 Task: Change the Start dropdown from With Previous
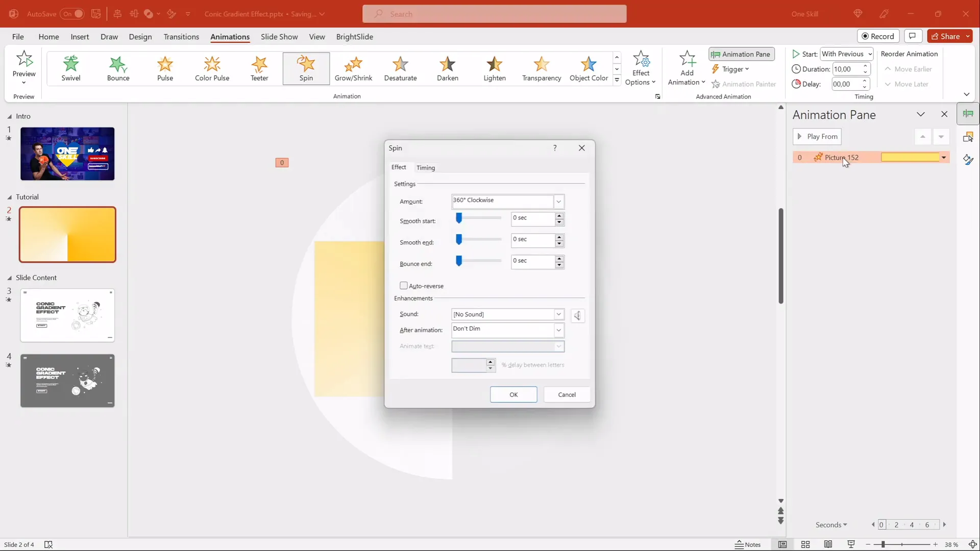coord(870,54)
